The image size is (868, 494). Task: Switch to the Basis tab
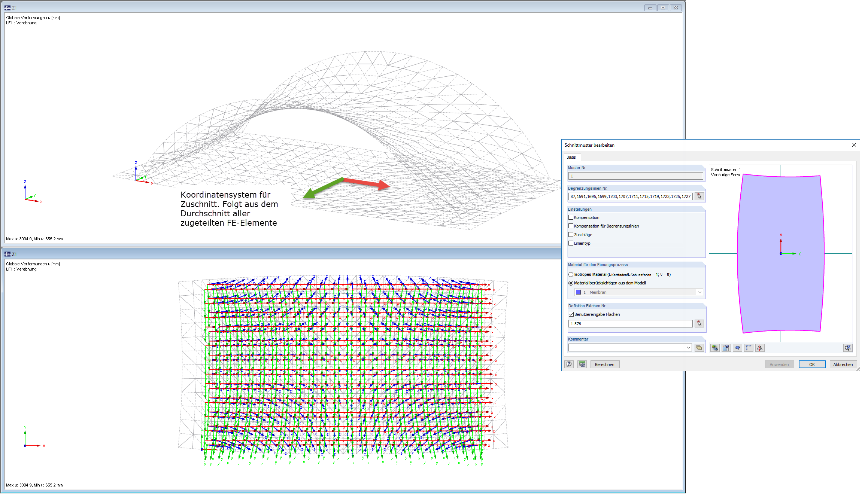click(x=572, y=157)
